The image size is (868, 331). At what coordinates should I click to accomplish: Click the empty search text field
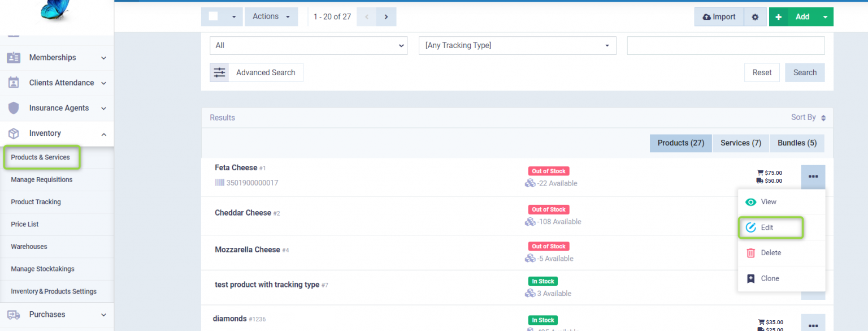[726, 45]
